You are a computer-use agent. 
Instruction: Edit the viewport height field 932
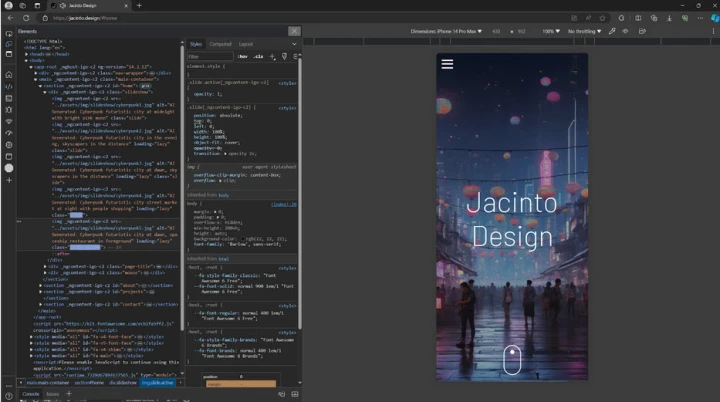(522, 31)
